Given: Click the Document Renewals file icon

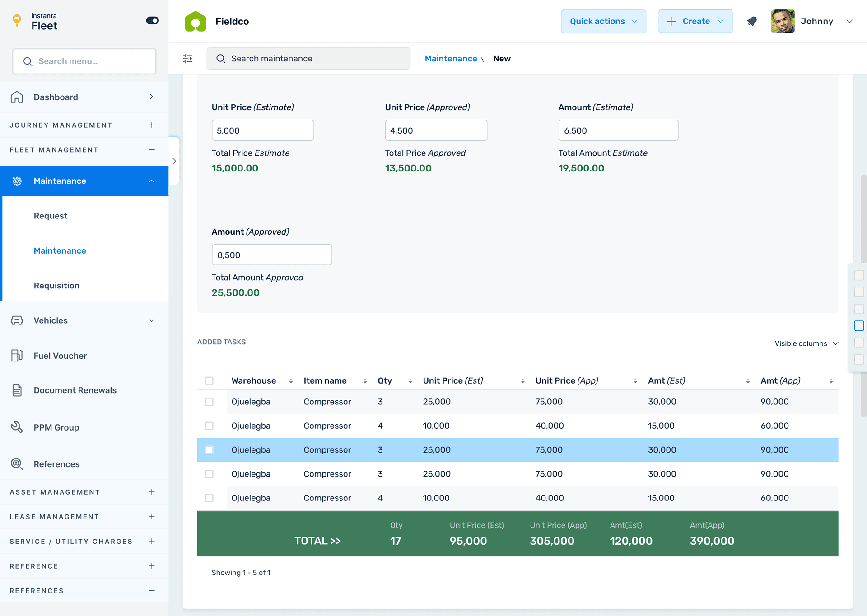Looking at the screenshot, I should click(x=17, y=390).
